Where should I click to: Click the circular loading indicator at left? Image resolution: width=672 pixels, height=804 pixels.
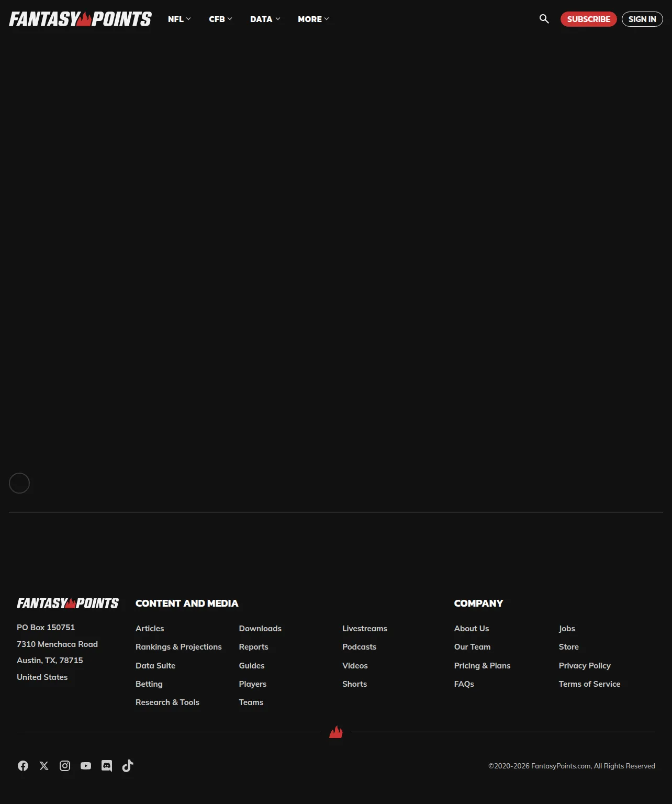click(19, 483)
